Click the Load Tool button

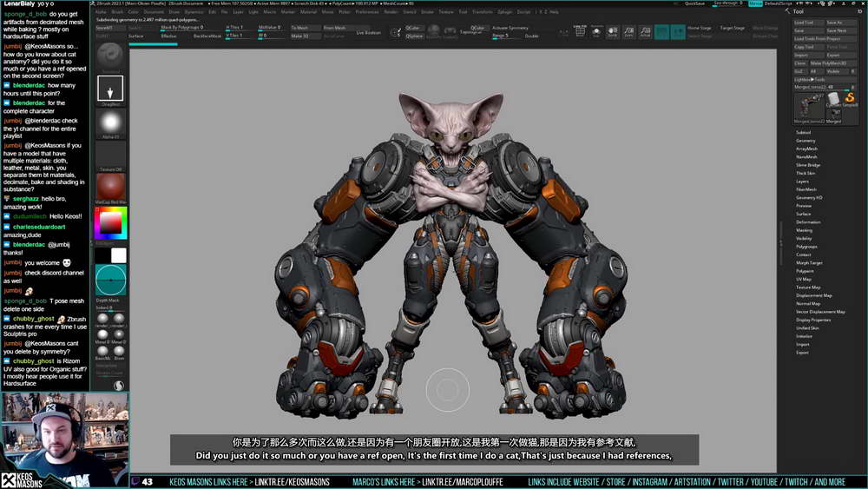pos(808,23)
